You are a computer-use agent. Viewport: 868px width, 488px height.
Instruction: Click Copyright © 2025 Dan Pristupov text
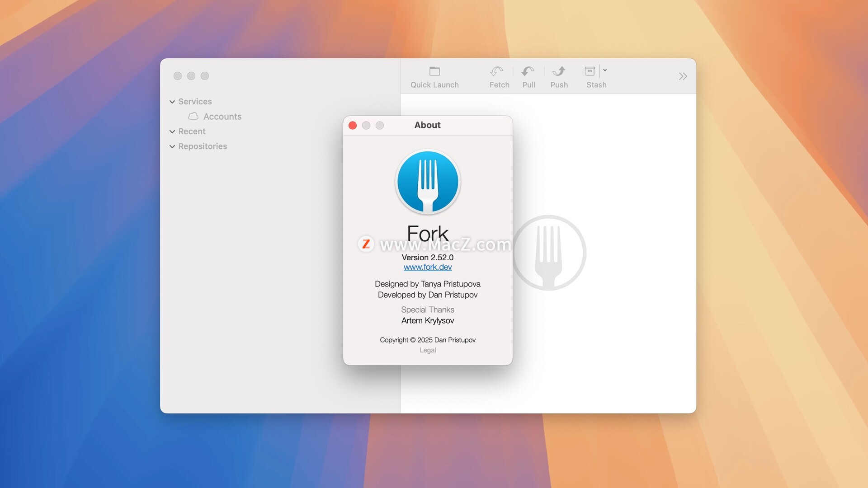point(428,340)
